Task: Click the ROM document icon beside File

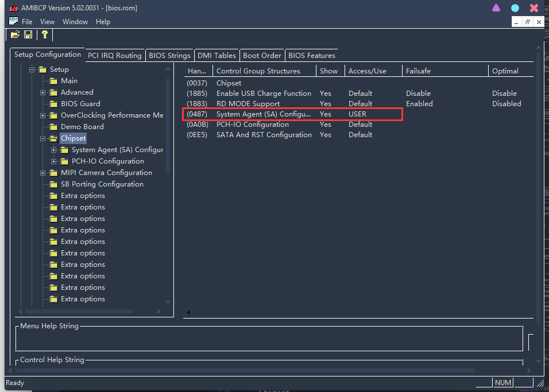Action: tap(13, 21)
